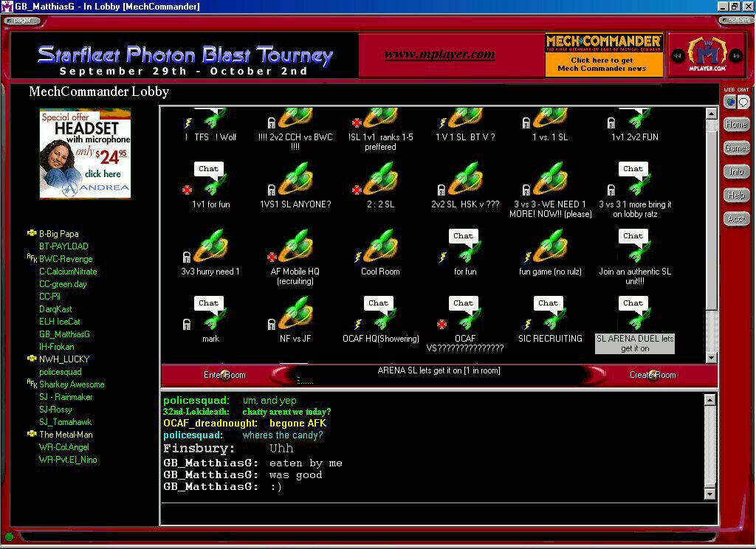The width and height of the screenshot is (756, 549).
Task: Select the 'Cool Room' game icon
Action: pyautogui.click(x=380, y=246)
